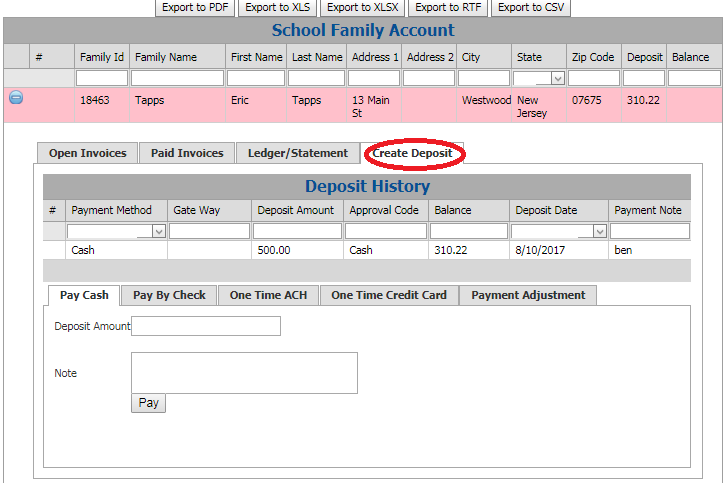Viewport: 727px width, 483px height.
Task: Collapse the Tapps family row with minus icon
Action: [x=16, y=98]
